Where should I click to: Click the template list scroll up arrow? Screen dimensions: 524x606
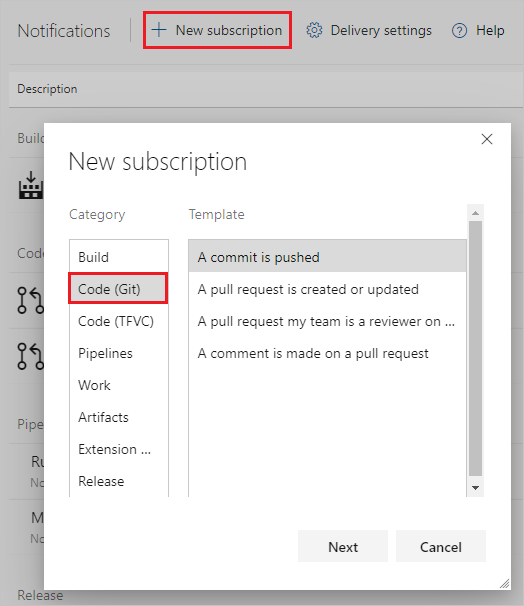point(475,213)
